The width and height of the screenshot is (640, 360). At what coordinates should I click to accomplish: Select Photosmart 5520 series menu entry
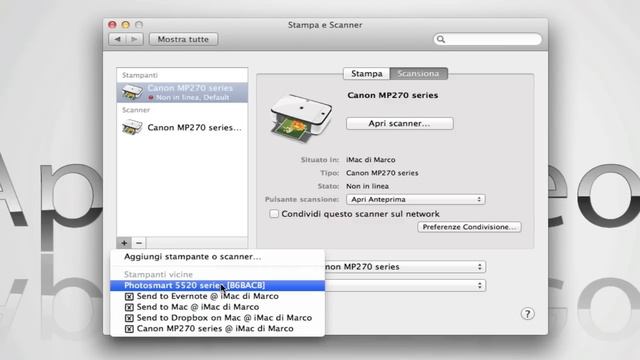217,285
